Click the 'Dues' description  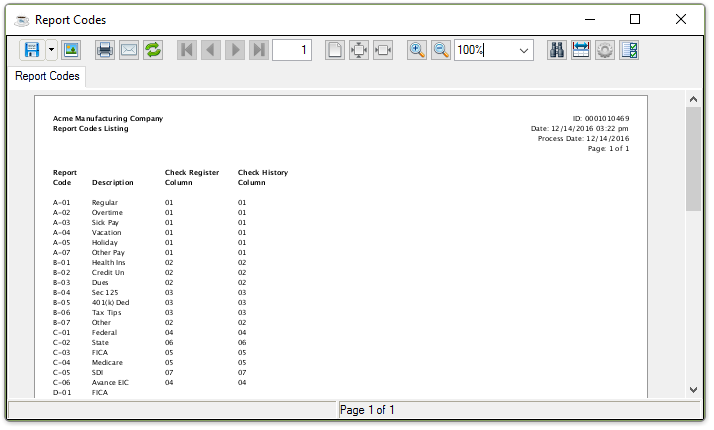(100, 283)
